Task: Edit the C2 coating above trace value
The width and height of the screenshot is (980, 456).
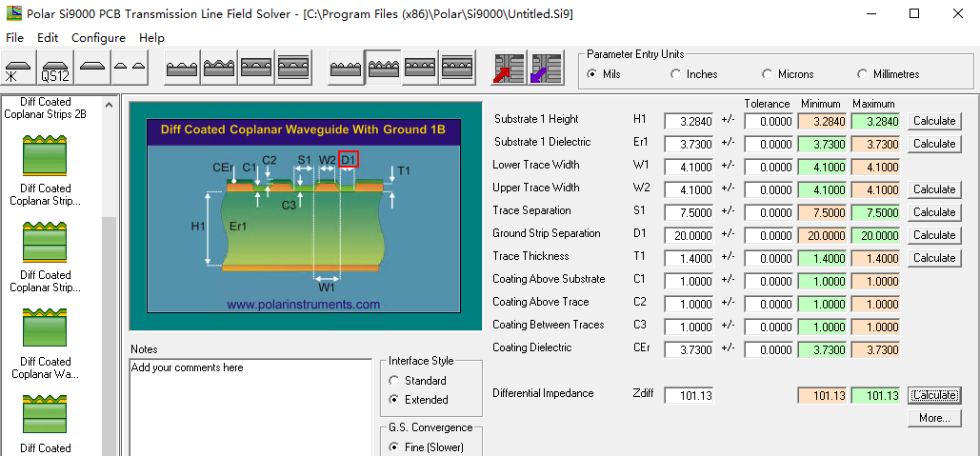Action: [689, 305]
